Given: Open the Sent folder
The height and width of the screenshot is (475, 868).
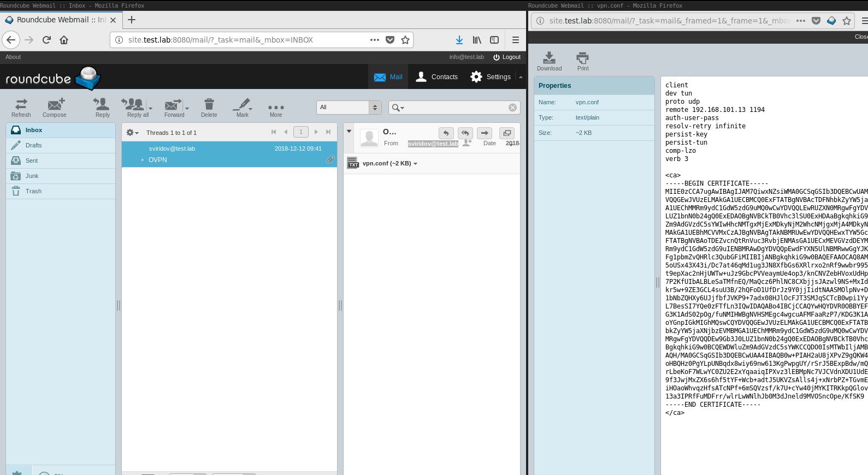Looking at the screenshot, I should point(32,161).
